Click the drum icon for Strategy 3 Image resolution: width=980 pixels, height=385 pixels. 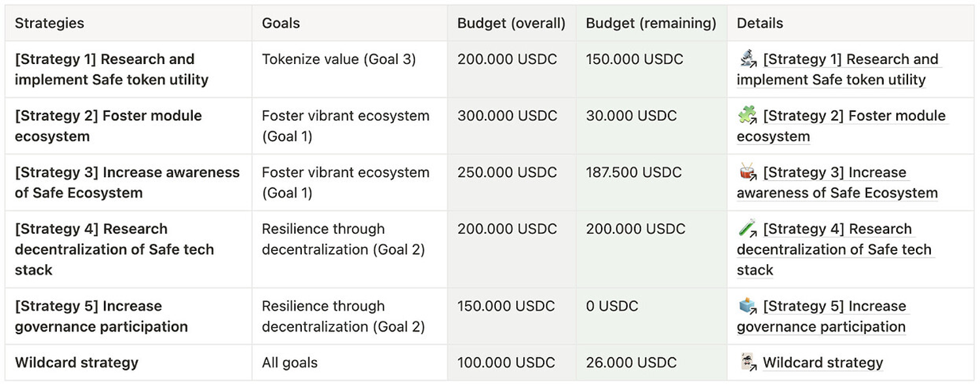(748, 173)
